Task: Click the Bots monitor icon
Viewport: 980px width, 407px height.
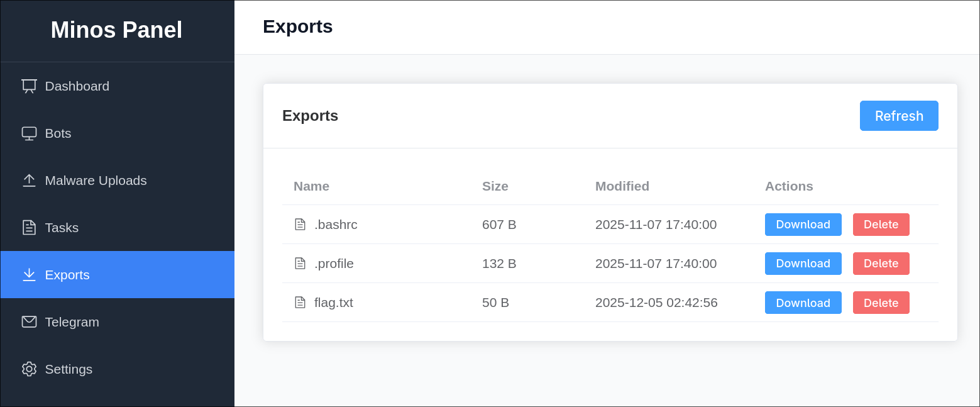Action: tap(29, 133)
